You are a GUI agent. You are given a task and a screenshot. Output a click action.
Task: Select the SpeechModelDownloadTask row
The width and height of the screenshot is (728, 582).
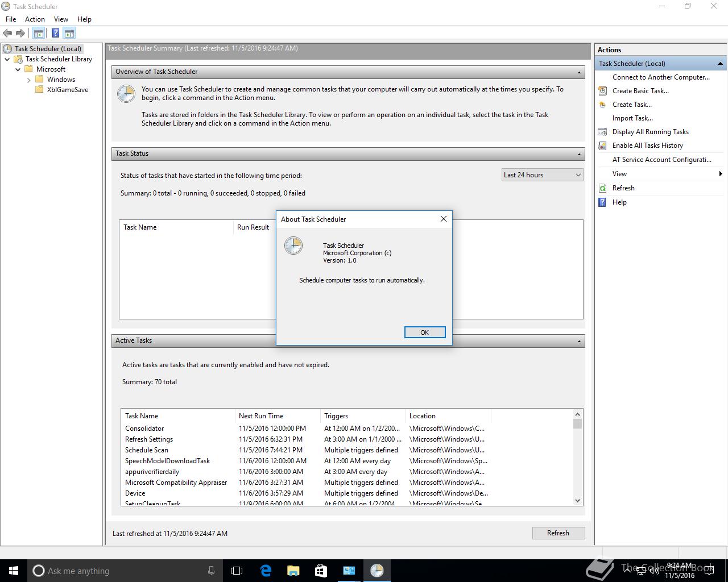pos(305,461)
